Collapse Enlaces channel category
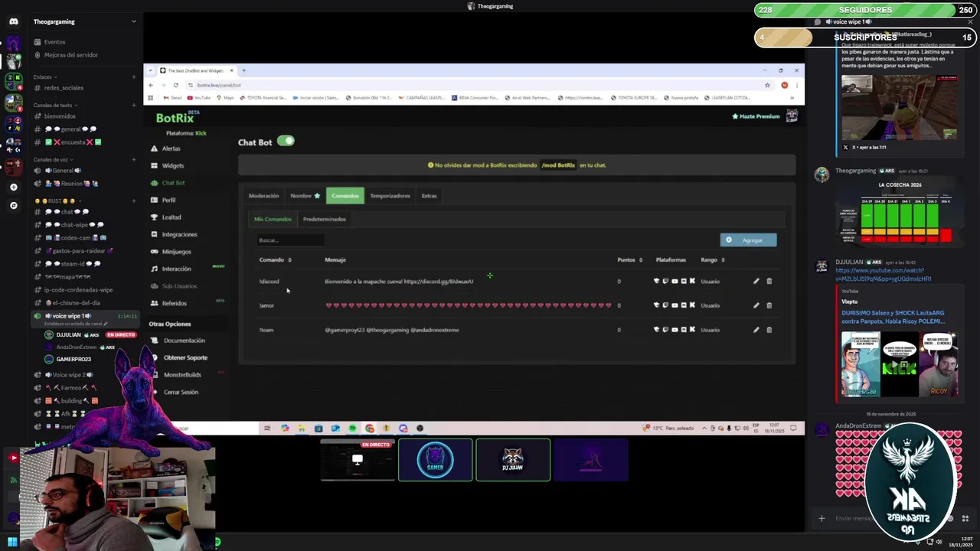The image size is (980, 551). click(45, 77)
